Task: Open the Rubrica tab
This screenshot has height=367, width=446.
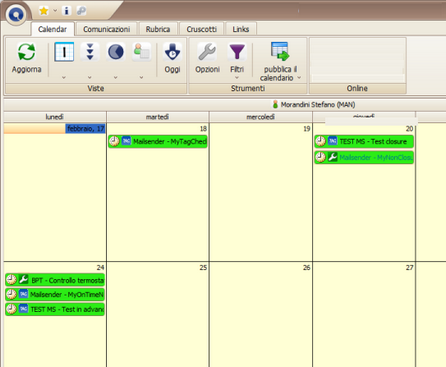Action: coord(158,29)
